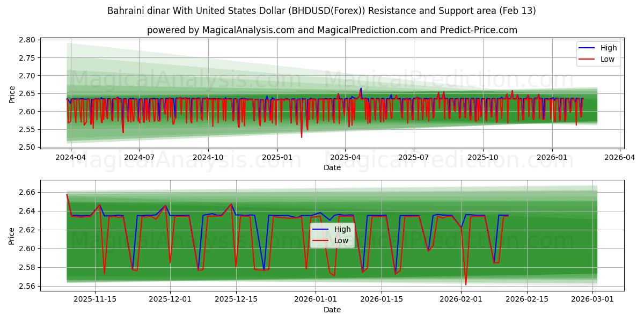
Task: Click the blue price spike near 2025-04
Action: (x=361, y=89)
